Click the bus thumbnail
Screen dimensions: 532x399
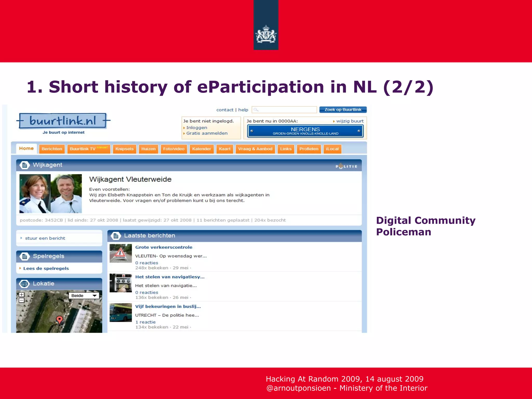pyautogui.click(x=121, y=312)
